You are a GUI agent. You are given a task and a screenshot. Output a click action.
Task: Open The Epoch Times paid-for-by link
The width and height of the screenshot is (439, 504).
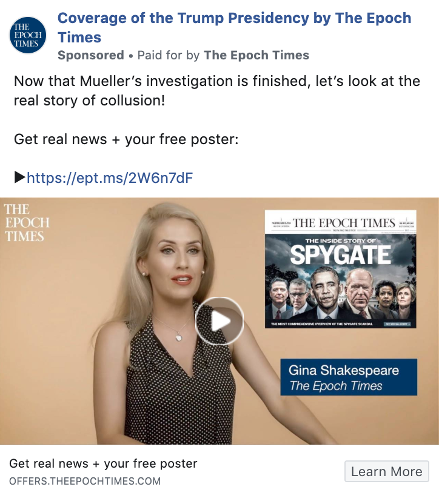(256, 55)
